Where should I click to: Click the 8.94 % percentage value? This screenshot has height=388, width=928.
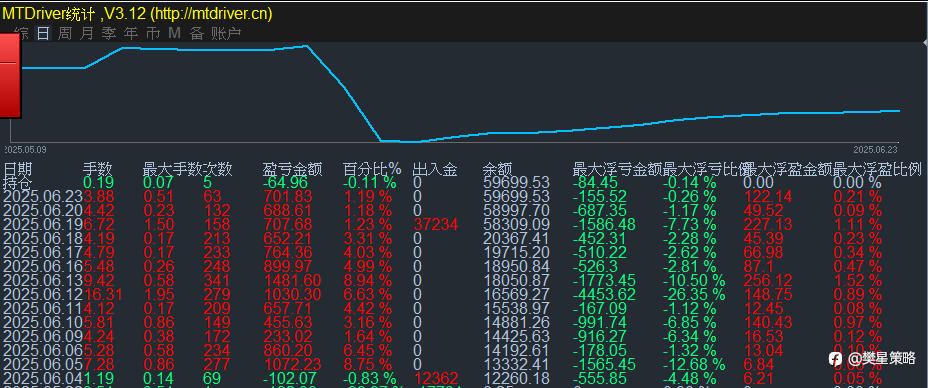[x=368, y=280]
